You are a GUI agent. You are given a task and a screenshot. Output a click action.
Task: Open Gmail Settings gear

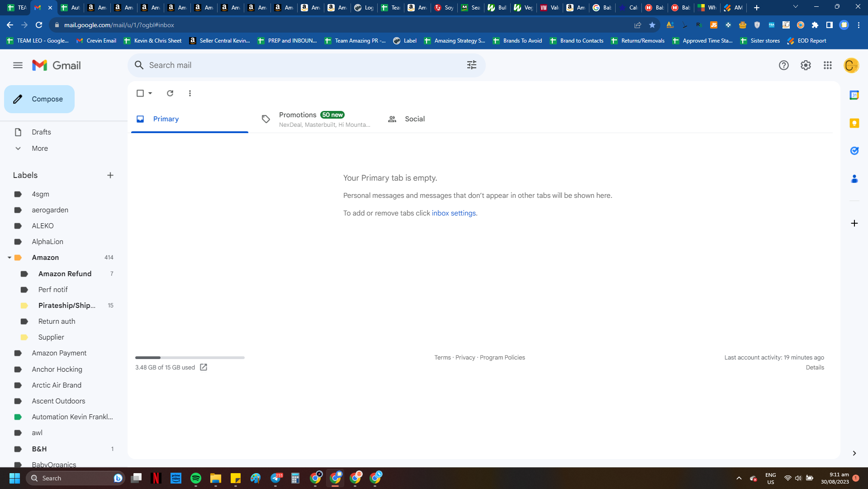[806, 65]
